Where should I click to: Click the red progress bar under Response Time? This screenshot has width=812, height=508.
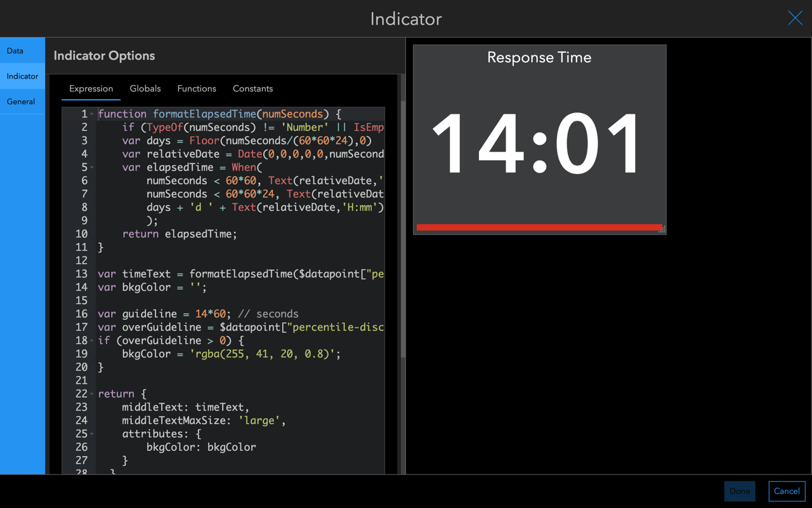click(x=538, y=226)
